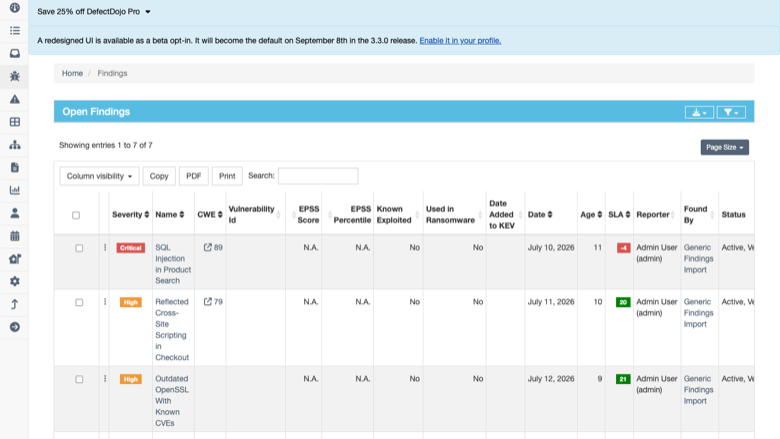
Task: Expand the filter funnel dropdown button
Action: 731,112
